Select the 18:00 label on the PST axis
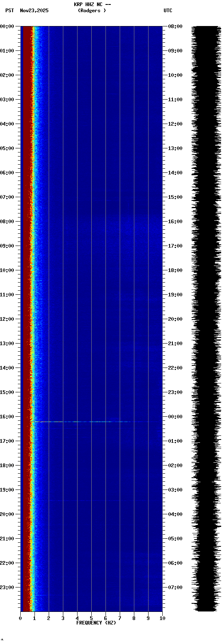The width and height of the screenshot is (224, 644). coord(7,466)
